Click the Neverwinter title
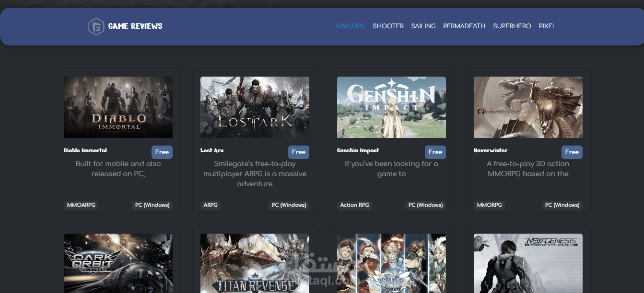The image size is (644, 293). point(491,150)
